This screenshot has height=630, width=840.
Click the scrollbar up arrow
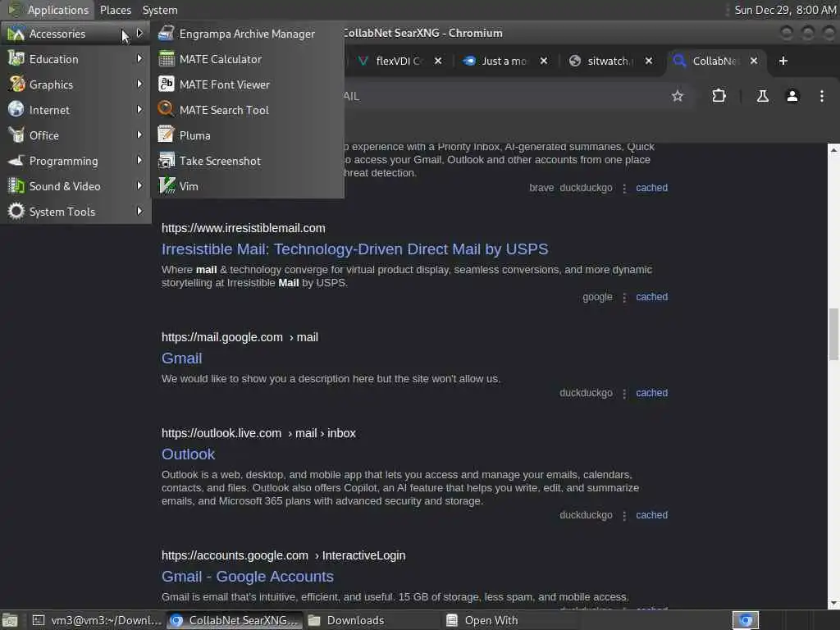[x=833, y=151]
